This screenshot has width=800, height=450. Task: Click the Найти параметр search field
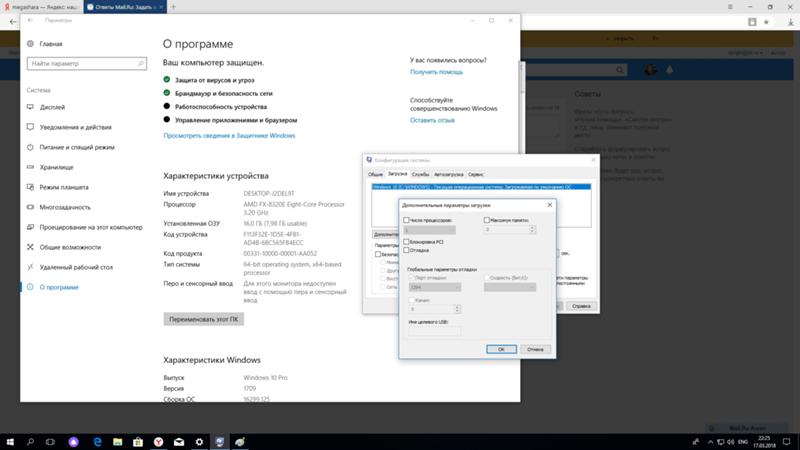pos(87,64)
